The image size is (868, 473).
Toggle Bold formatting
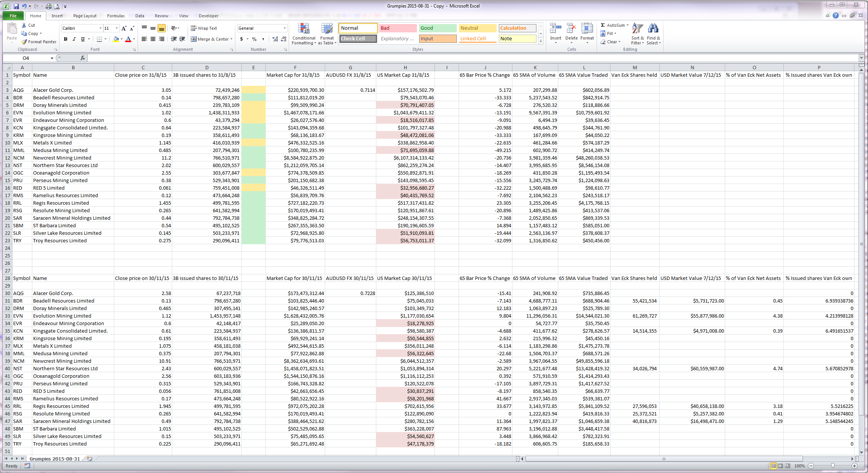pos(66,39)
